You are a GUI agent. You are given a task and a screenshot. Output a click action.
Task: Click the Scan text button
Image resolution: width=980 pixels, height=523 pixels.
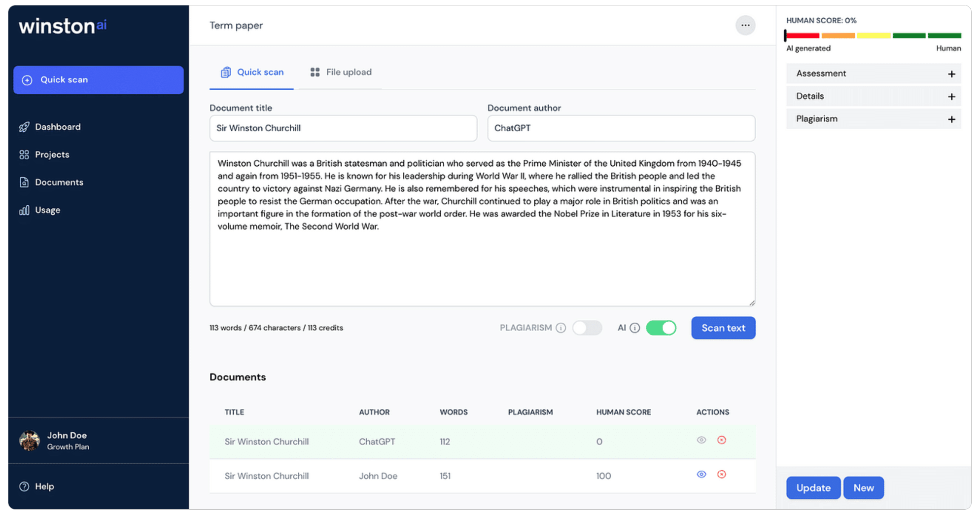point(723,328)
